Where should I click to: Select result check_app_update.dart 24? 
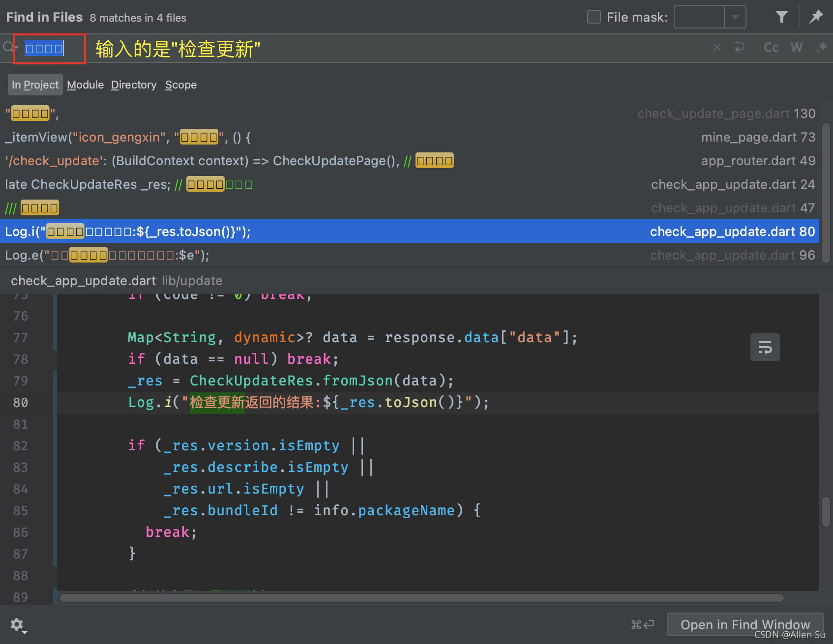tap(410, 184)
